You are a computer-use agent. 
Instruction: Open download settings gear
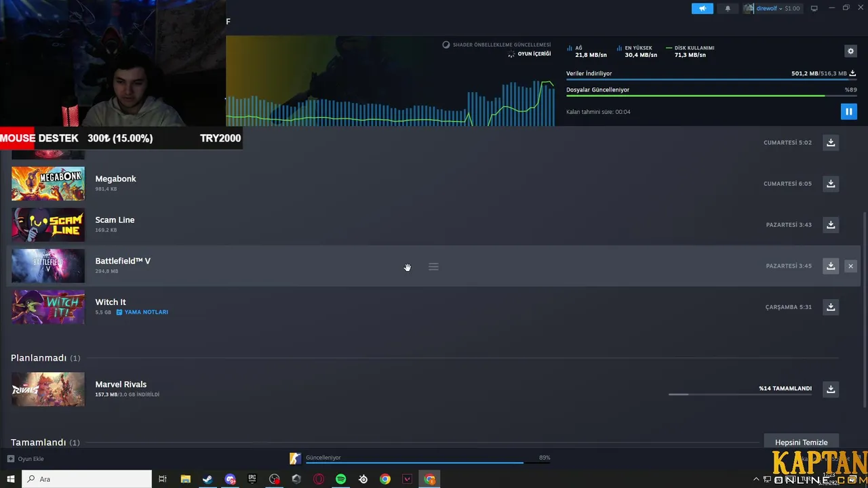click(850, 51)
